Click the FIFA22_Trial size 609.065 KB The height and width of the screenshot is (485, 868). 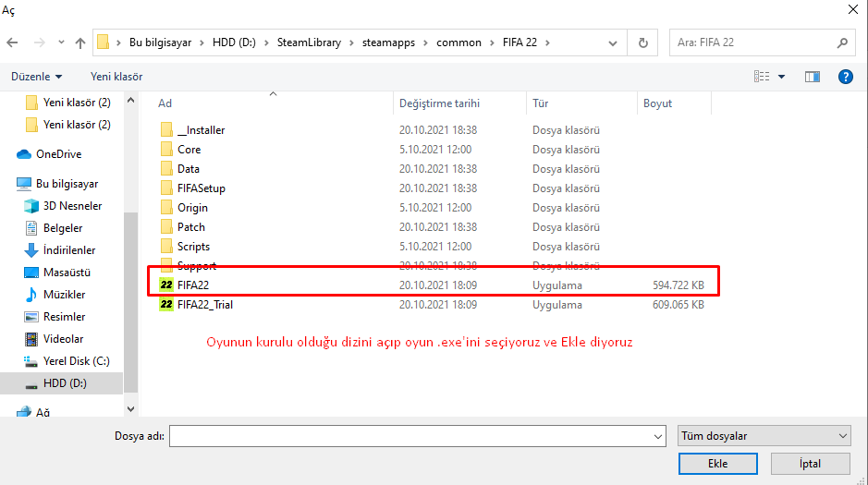pyautogui.click(x=679, y=305)
